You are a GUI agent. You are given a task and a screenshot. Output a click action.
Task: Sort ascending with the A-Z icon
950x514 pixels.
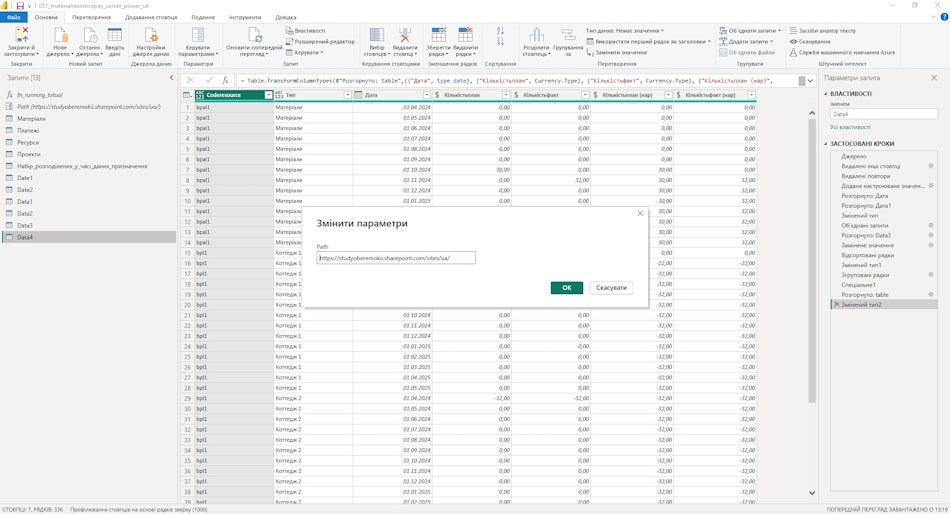(500, 31)
